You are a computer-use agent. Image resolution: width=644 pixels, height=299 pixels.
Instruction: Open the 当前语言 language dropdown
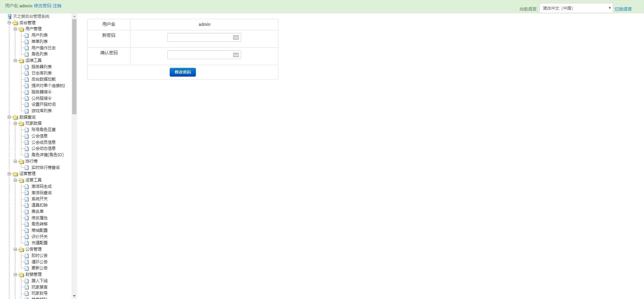click(576, 8)
